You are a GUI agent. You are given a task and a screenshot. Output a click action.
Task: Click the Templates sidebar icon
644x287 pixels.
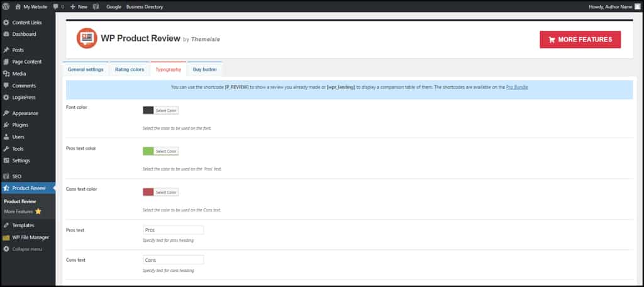pos(6,225)
